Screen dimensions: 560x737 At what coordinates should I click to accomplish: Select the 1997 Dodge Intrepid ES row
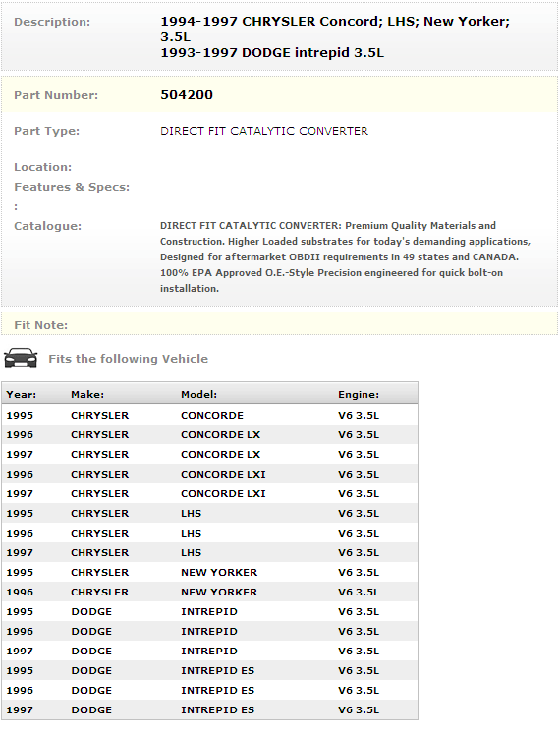pyautogui.click(x=209, y=710)
